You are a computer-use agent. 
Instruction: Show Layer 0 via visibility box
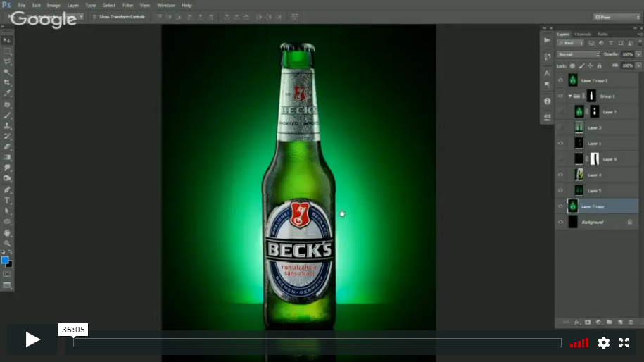[561, 159]
